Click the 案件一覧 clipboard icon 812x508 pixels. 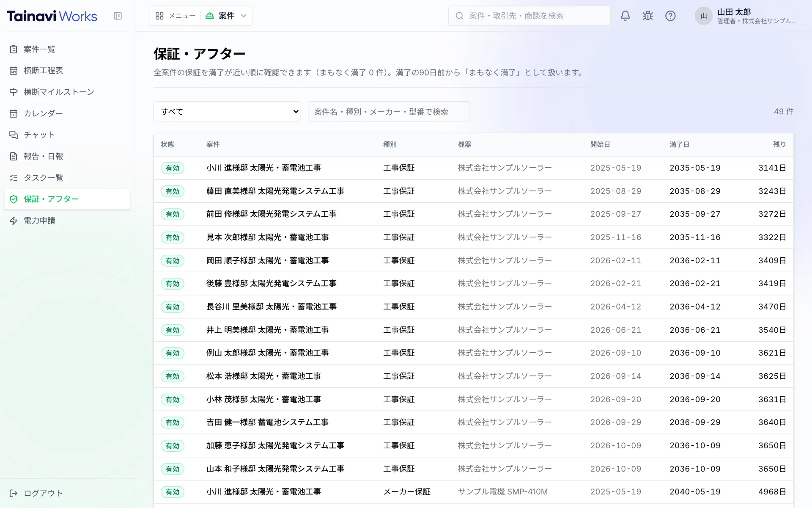14,49
